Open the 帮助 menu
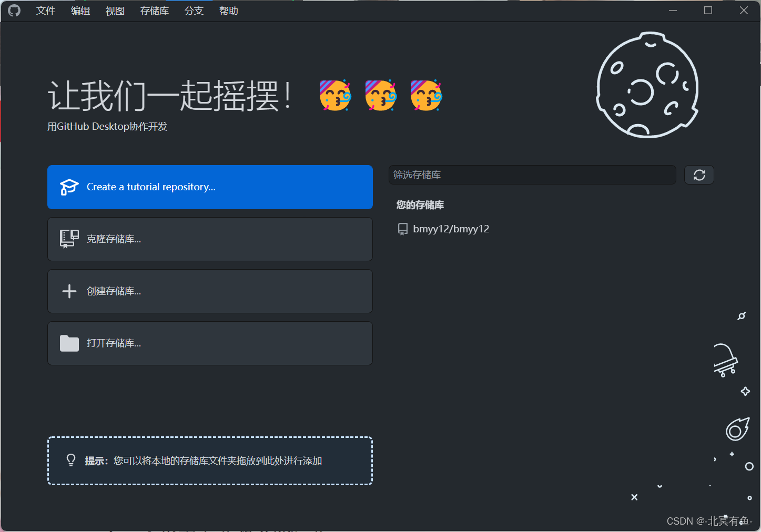This screenshot has height=532, width=761. (x=229, y=11)
